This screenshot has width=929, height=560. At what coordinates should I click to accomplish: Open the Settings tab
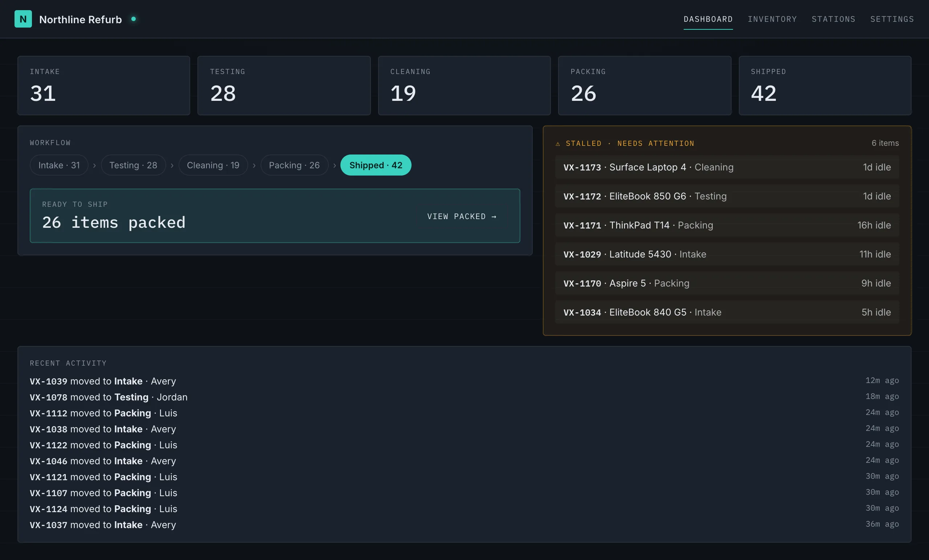pyautogui.click(x=892, y=19)
